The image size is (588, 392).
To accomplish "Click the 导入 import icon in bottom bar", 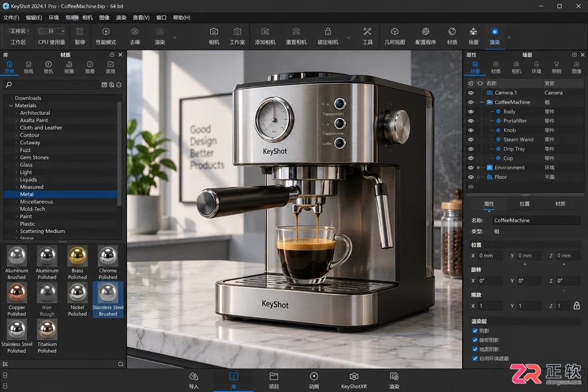I will [x=193, y=376].
